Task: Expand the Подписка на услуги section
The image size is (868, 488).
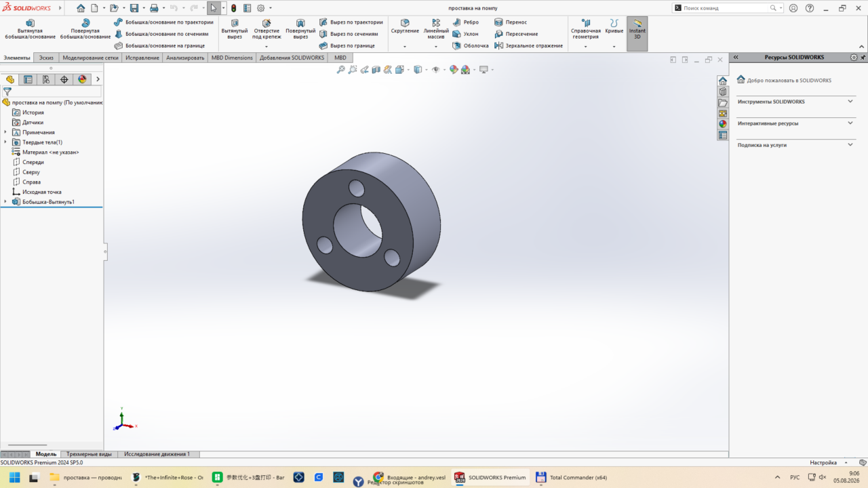Action: pos(850,144)
